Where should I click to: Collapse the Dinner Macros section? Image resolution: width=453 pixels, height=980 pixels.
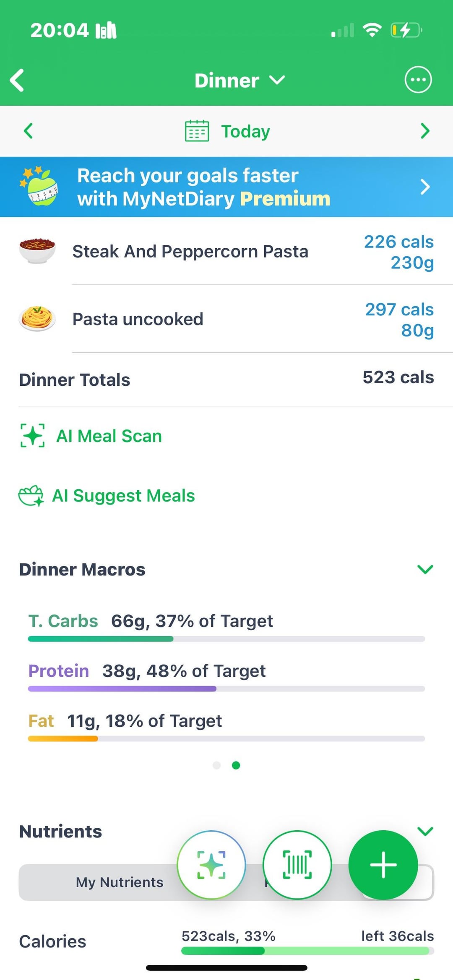click(425, 569)
